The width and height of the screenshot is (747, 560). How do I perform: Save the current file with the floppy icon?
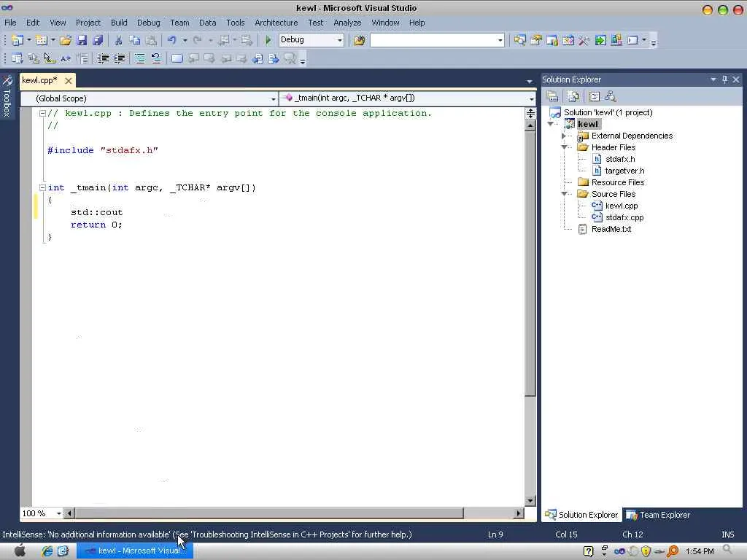pyautogui.click(x=82, y=40)
